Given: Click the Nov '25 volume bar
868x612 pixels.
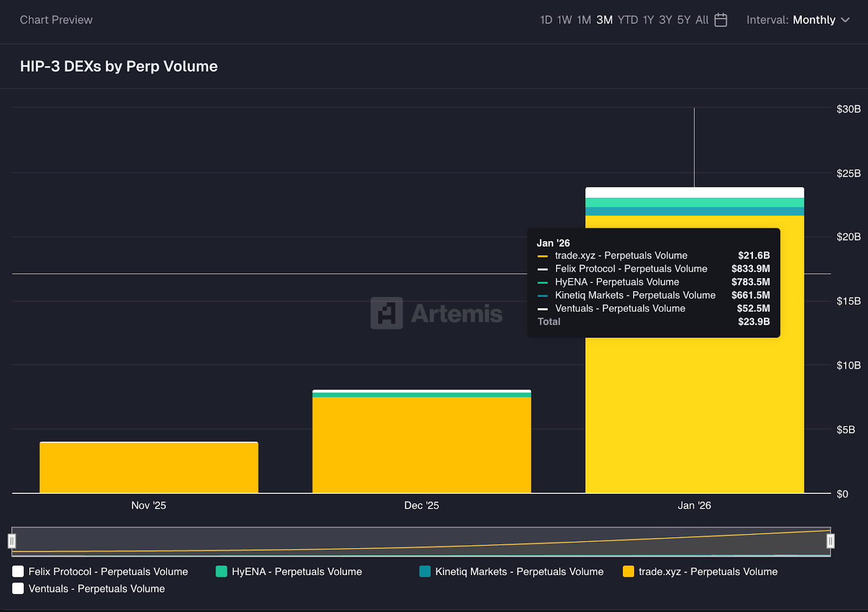Looking at the screenshot, I should 149,467.
